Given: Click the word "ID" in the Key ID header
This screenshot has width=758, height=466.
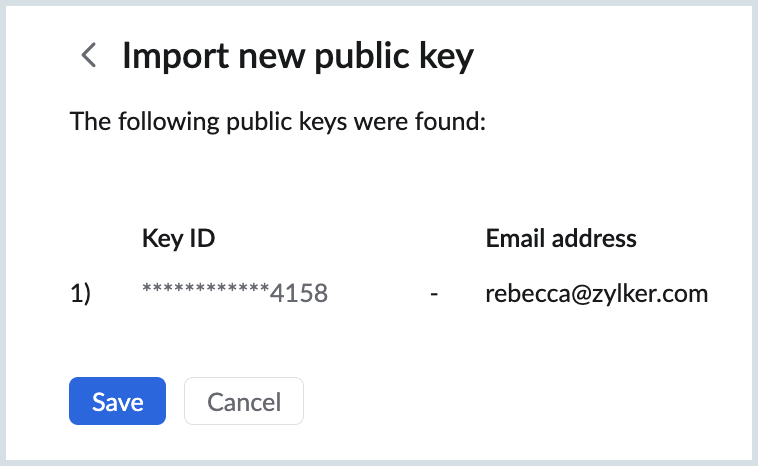Looking at the screenshot, I should pyautogui.click(x=203, y=239).
